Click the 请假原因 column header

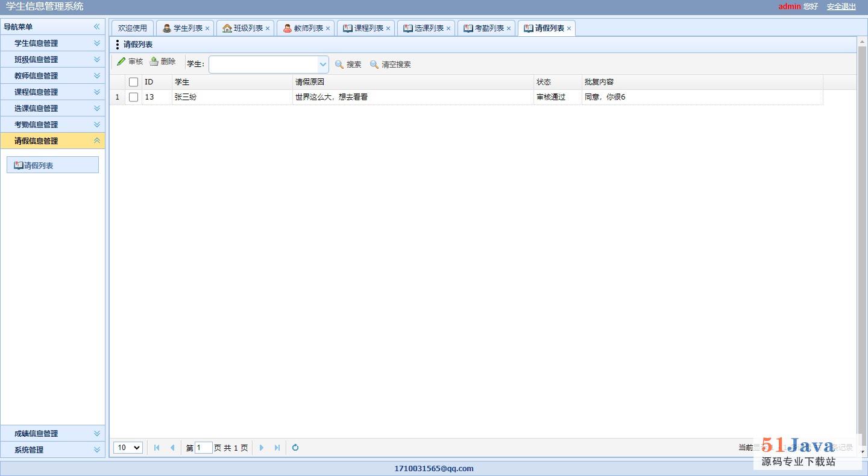tap(413, 82)
